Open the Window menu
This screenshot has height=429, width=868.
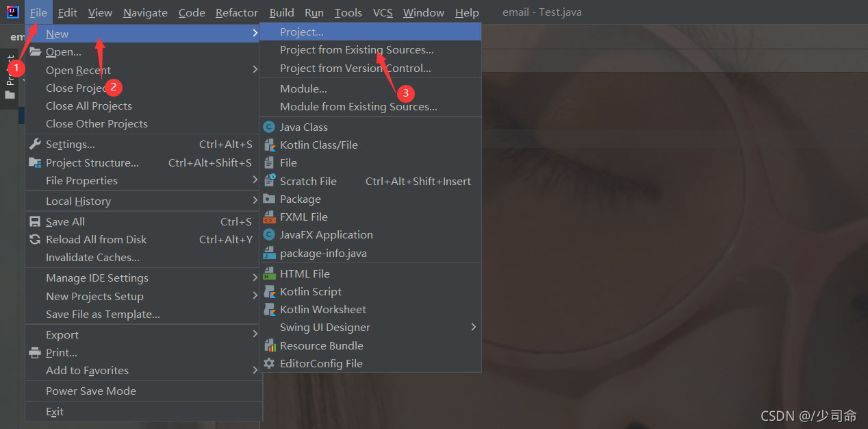[x=423, y=12]
